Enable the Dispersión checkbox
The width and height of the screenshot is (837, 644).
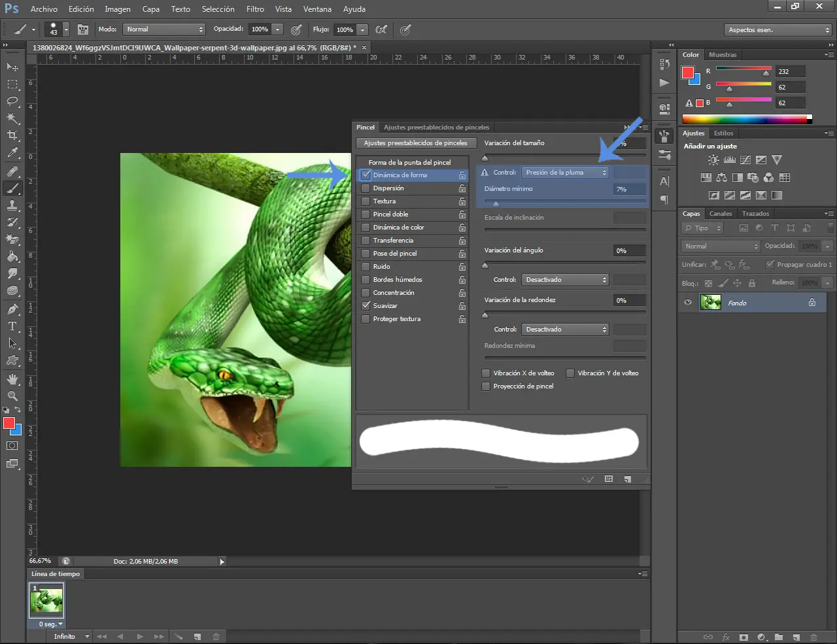(x=366, y=188)
